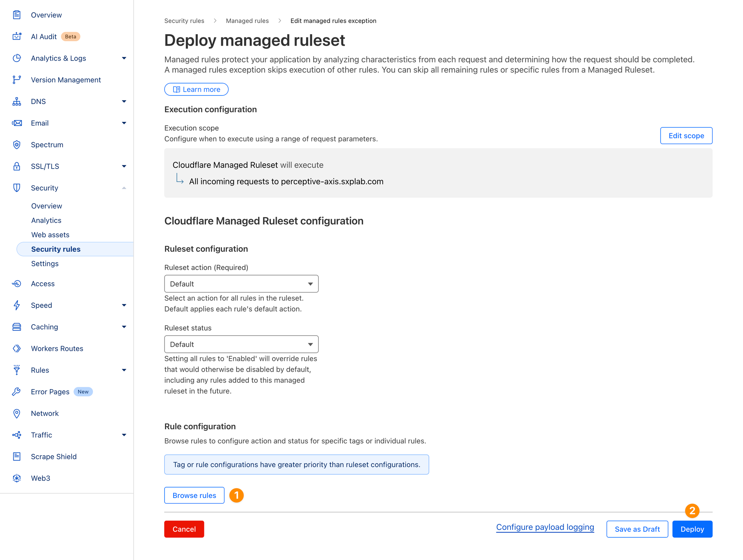
Task: Click the Web3 icon
Action: pos(17,478)
